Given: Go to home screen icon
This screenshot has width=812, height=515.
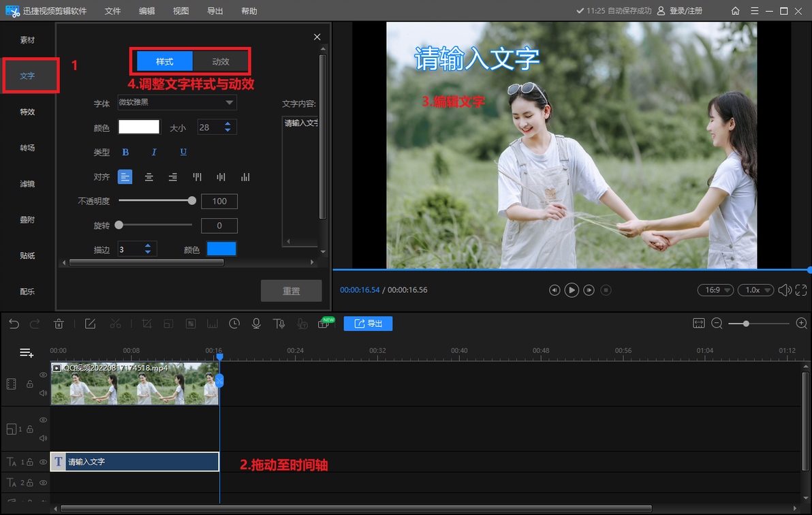Looking at the screenshot, I should 735,11.
